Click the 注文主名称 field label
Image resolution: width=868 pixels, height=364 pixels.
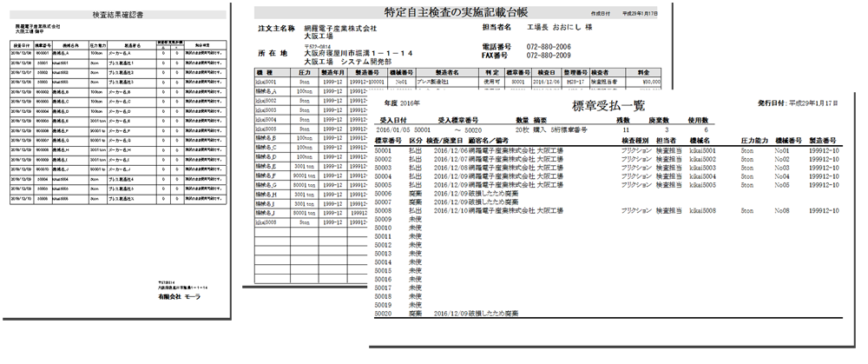[277, 30]
